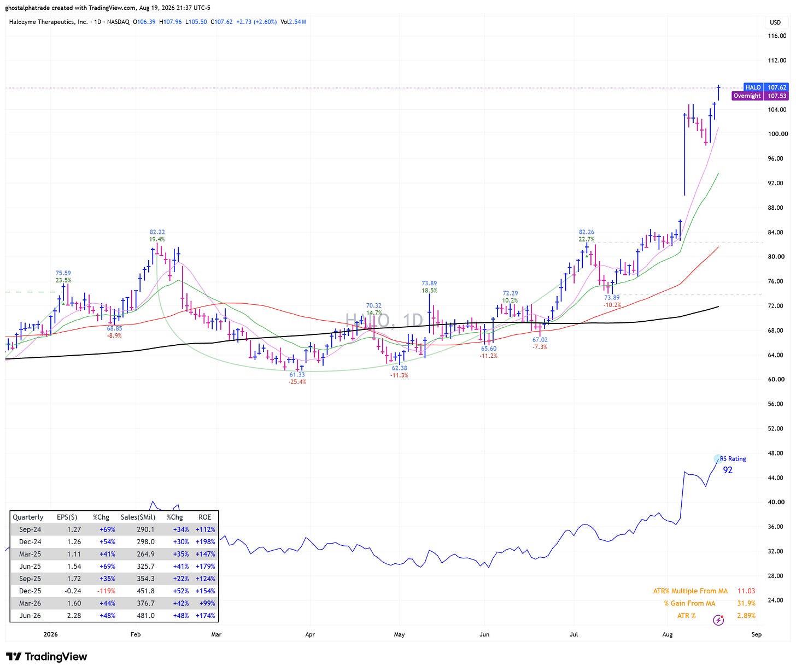
Task: Click the EPS($) column header
Action: (x=67, y=517)
